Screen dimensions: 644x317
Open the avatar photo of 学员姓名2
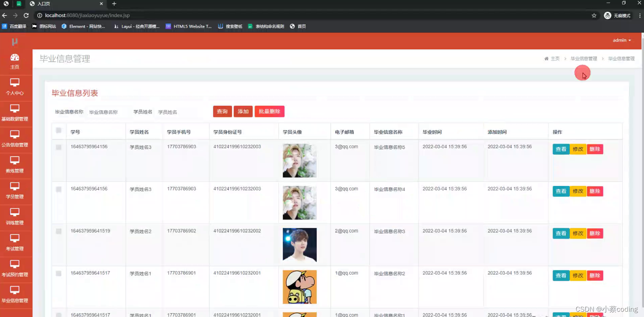coord(300,245)
